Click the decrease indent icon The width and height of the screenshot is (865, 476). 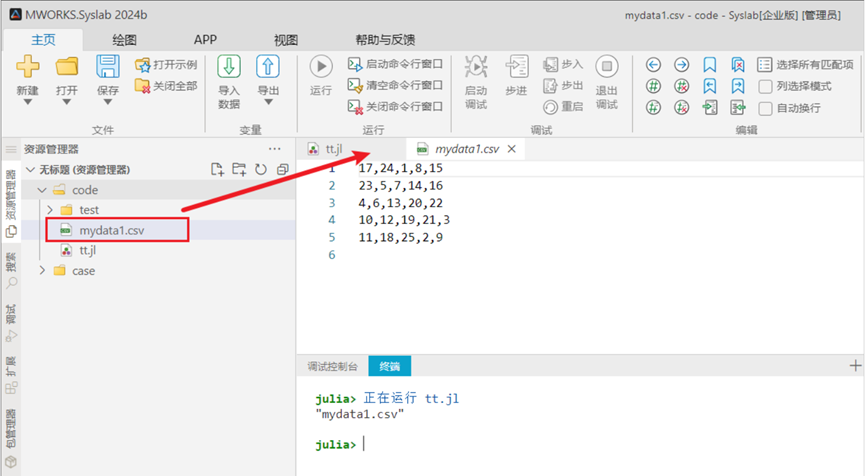point(738,108)
